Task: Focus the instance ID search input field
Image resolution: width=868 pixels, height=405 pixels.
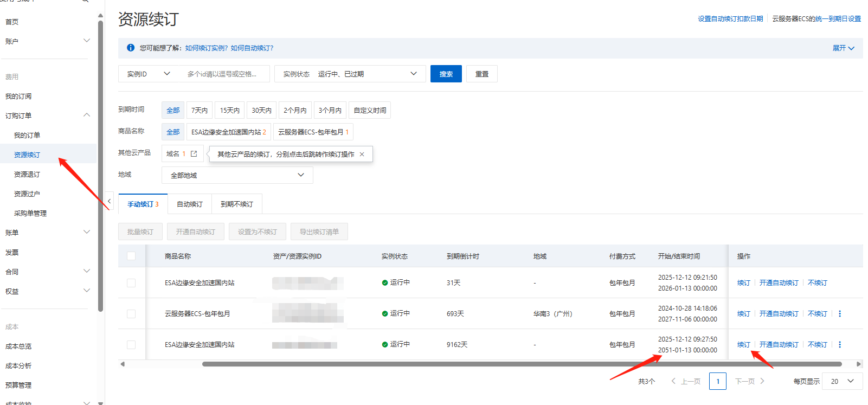Action: tap(223, 74)
